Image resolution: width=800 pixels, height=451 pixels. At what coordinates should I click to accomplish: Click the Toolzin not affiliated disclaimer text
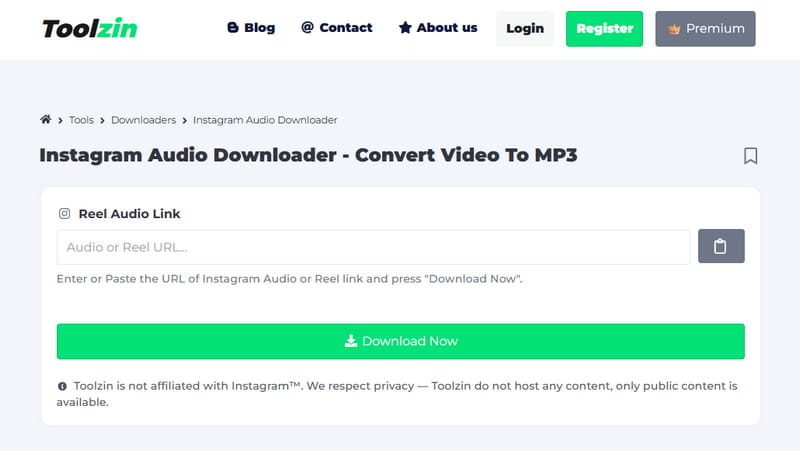pyautogui.click(x=397, y=394)
